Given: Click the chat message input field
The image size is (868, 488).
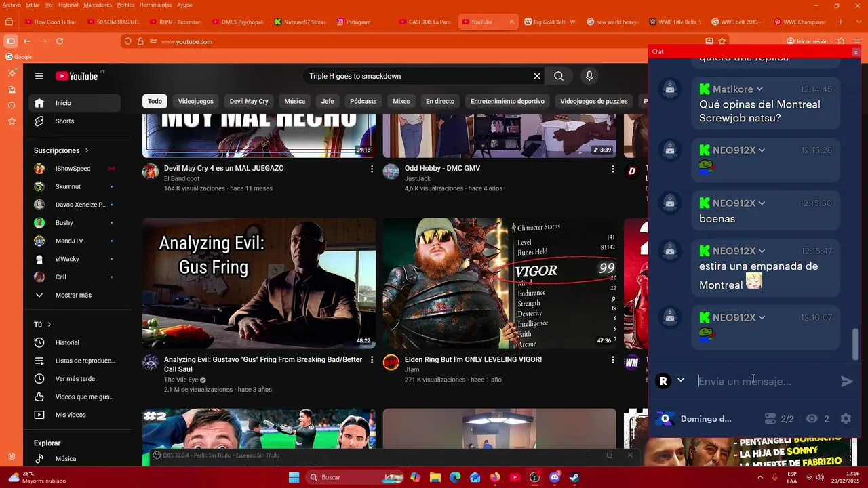Looking at the screenshot, I should point(766,382).
